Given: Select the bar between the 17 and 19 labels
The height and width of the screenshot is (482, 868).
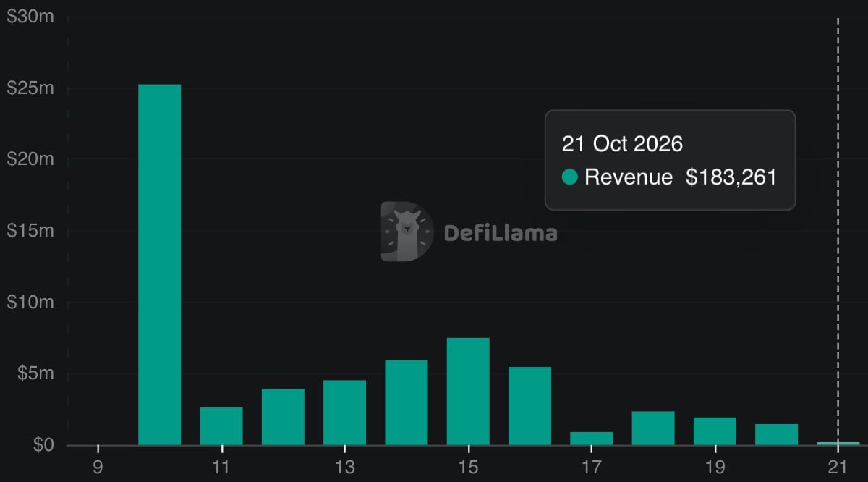Looking at the screenshot, I should tap(653, 428).
